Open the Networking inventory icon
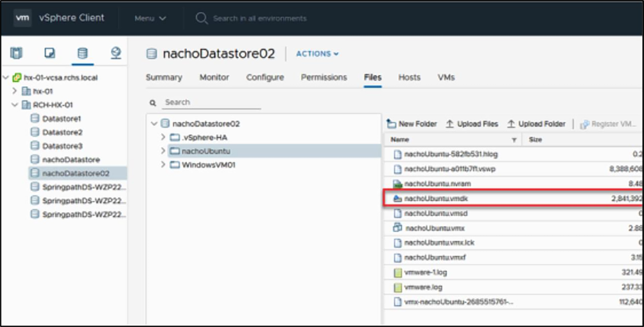This screenshot has width=644, height=327. [x=116, y=53]
